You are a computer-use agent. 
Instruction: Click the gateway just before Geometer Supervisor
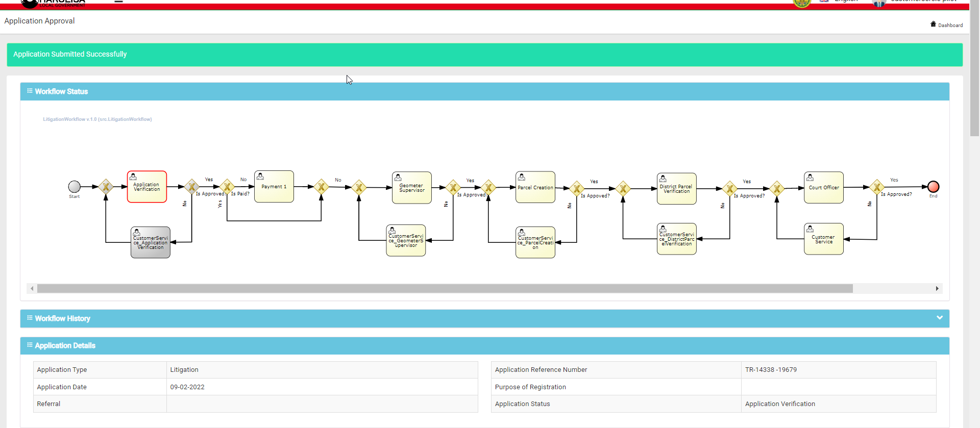coord(359,187)
